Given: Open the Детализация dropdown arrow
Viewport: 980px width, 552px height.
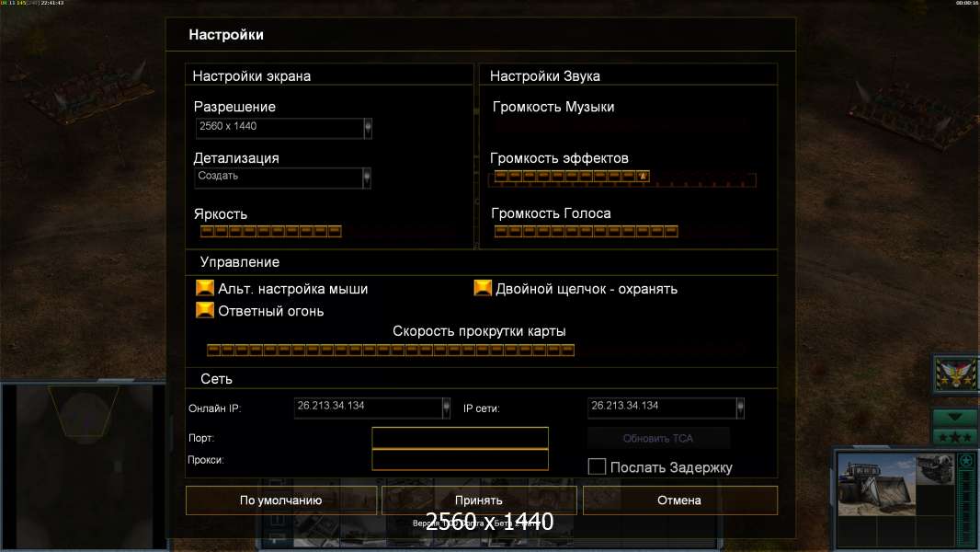Looking at the screenshot, I should (x=367, y=178).
